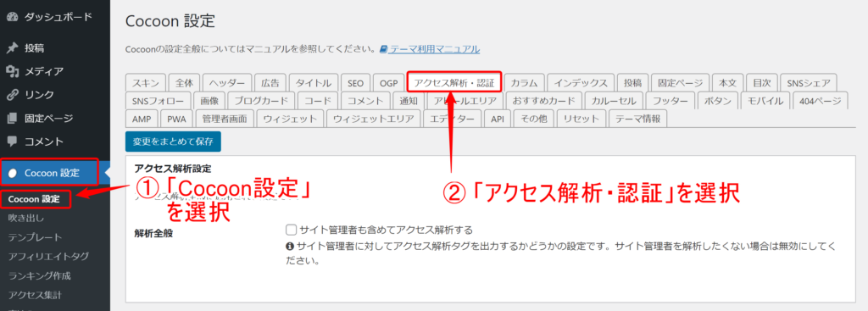The image size is (868, 311).
Task: Click the 変更をまとめて保存 button
Action: pyautogui.click(x=173, y=142)
